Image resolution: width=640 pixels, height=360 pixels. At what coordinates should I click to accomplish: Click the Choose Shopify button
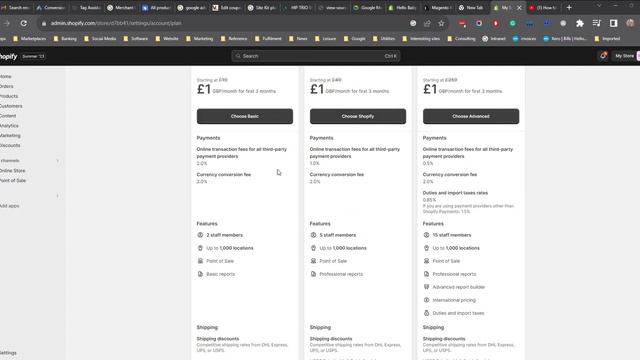(358, 116)
